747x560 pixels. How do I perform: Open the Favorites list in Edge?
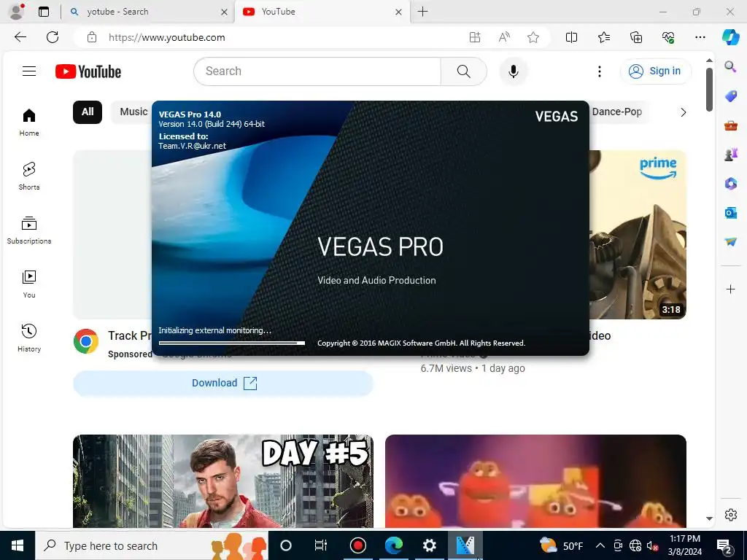coord(603,37)
